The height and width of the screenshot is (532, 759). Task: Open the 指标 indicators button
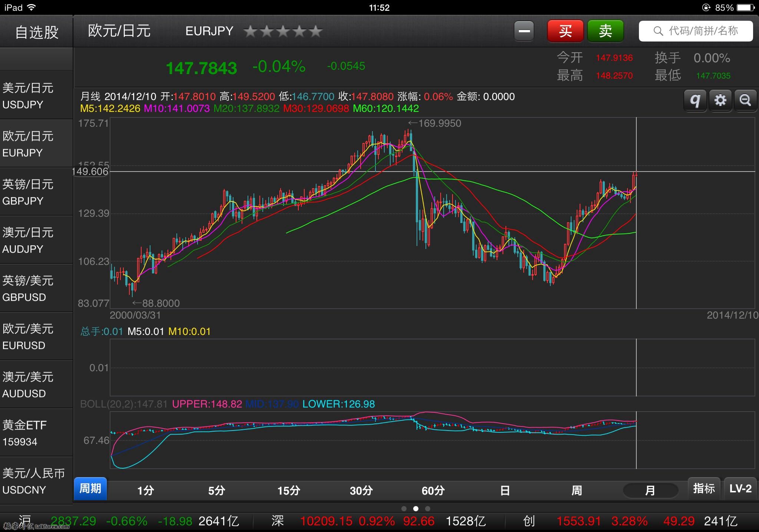click(x=704, y=489)
